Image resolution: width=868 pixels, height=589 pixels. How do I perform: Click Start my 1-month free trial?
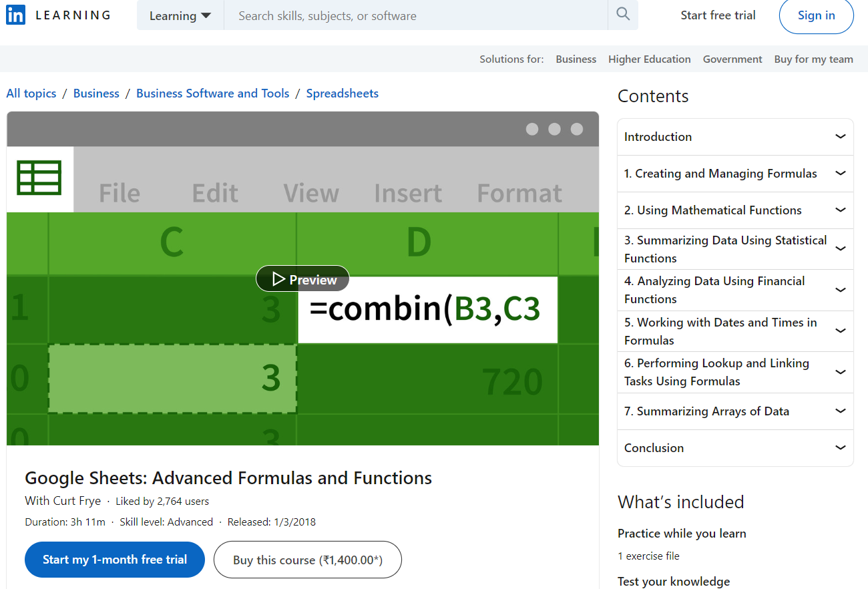pyautogui.click(x=115, y=560)
